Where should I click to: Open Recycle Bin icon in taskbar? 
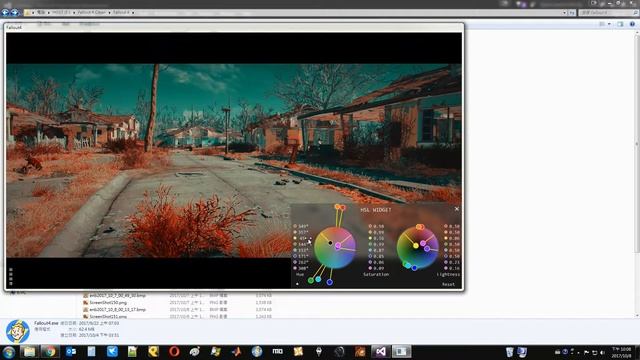pos(509,352)
